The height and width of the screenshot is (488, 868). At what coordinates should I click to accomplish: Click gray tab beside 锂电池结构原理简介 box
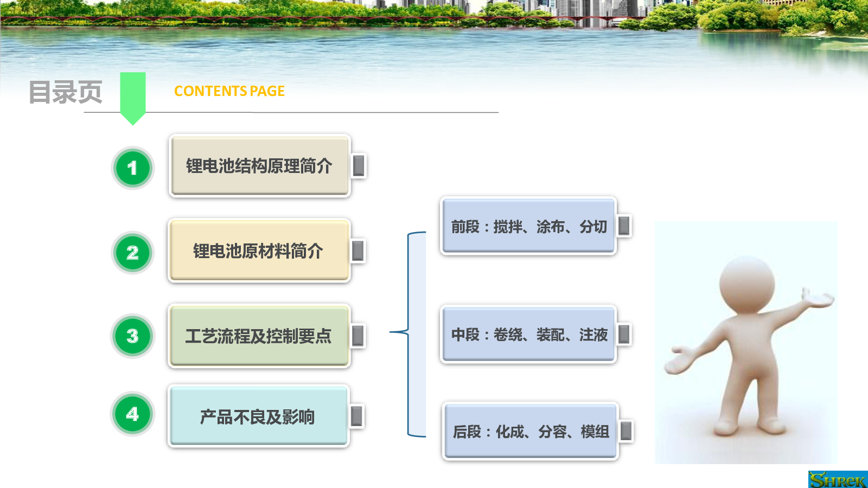[x=359, y=166]
